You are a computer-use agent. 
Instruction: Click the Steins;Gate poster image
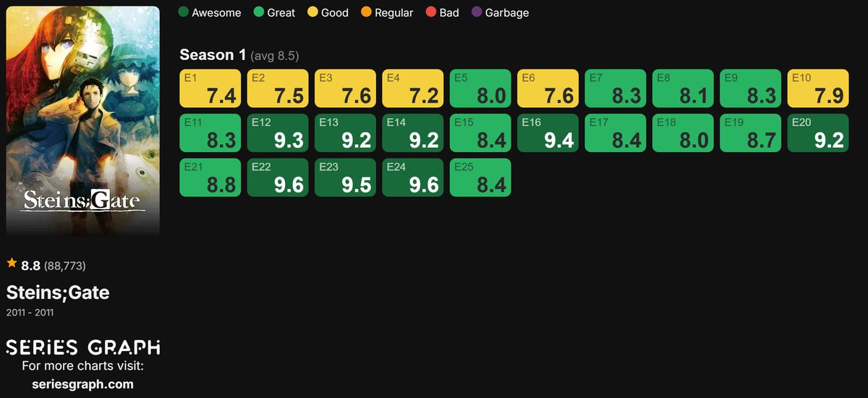pyautogui.click(x=83, y=122)
